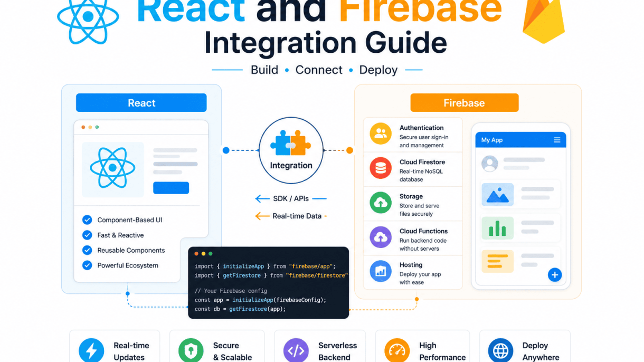Click the 'Build' word in the subtitle
This screenshot has width=644, height=362.
pyautogui.click(x=264, y=70)
